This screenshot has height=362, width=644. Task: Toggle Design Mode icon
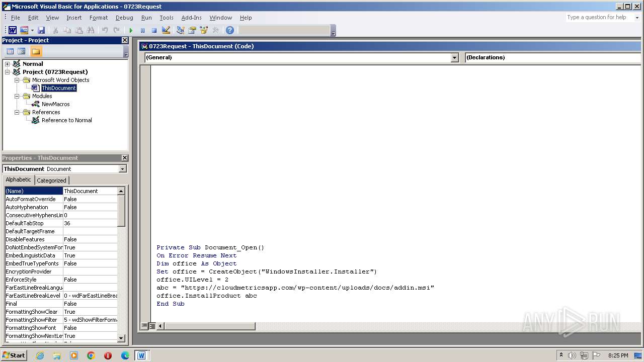click(166, 30)
